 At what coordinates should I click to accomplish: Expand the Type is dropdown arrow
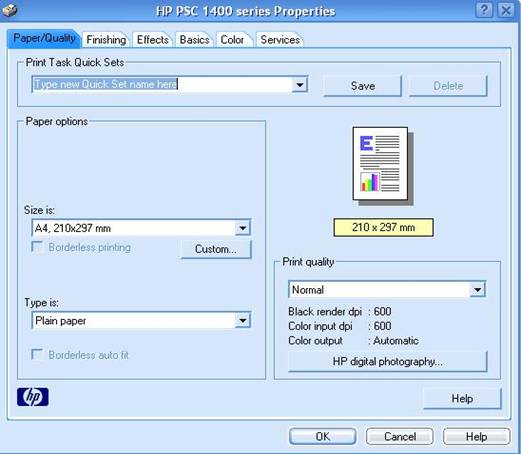click(243, 321)
